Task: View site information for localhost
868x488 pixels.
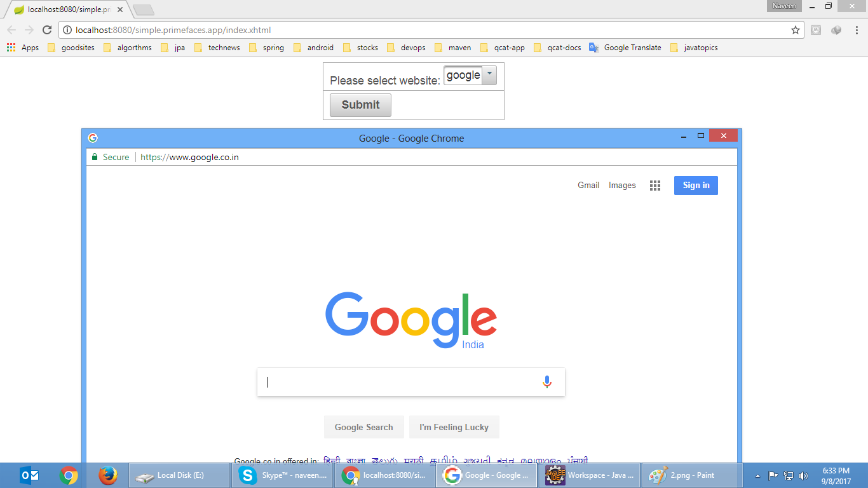Action: 67,30
